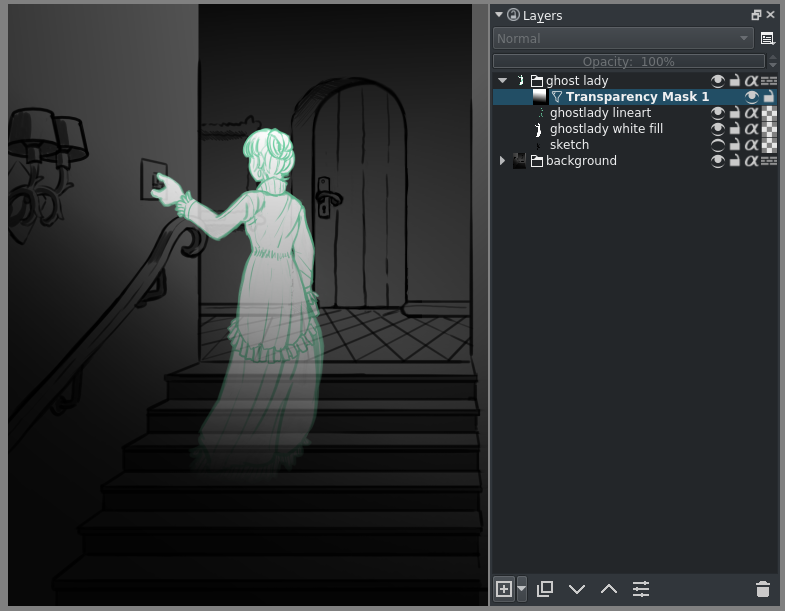Open the layer properties sliders icon
785x611 pixels.
coord(641,589)
